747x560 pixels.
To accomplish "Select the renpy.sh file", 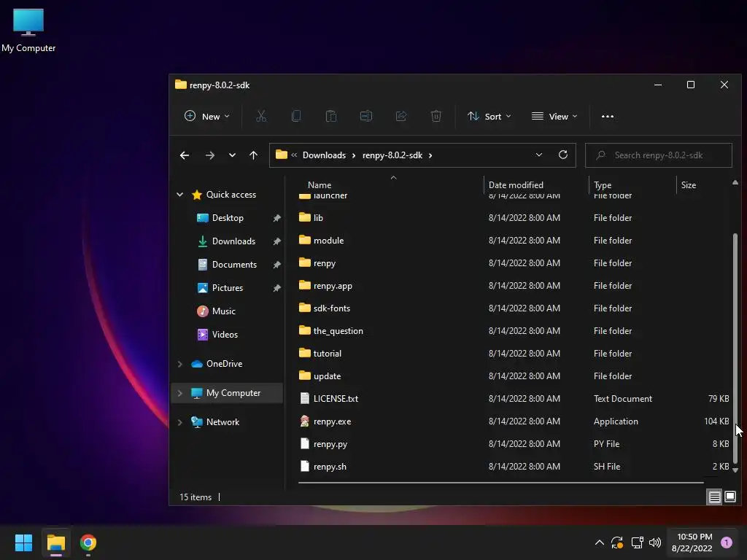I will tap(330, 467).
